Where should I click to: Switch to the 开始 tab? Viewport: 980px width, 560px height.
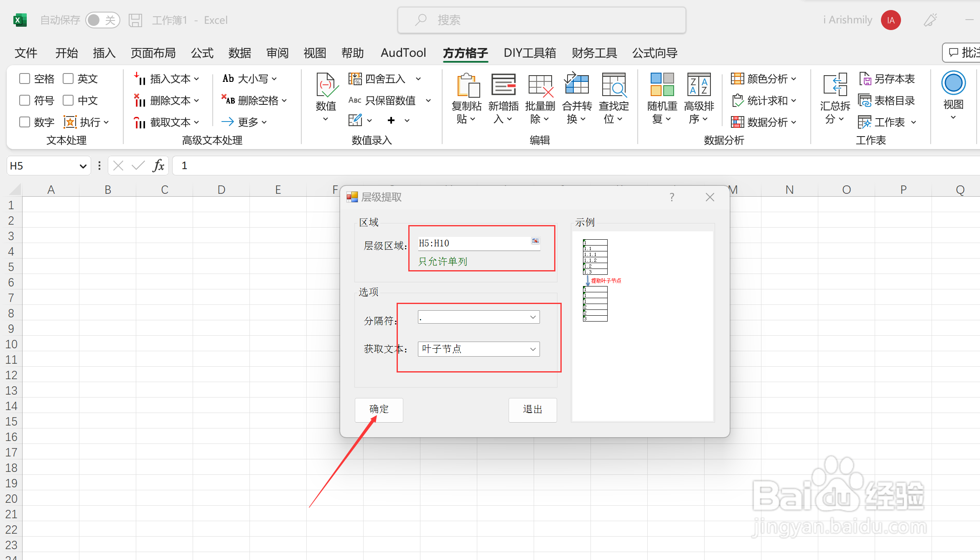[66, 53]
